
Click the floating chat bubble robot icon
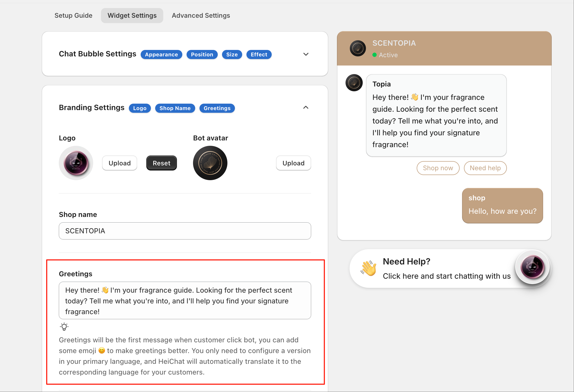(532, 267)
